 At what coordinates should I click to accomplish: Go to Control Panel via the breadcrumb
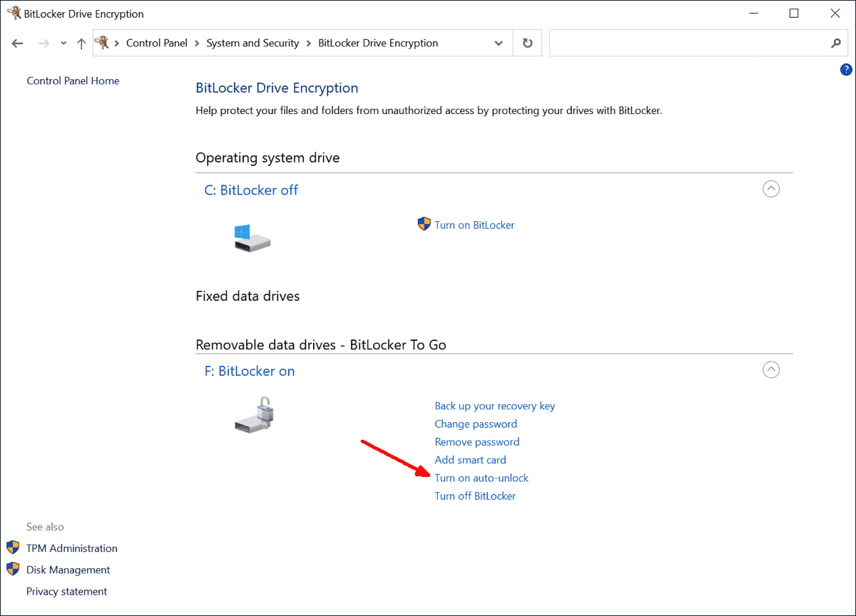156,43
